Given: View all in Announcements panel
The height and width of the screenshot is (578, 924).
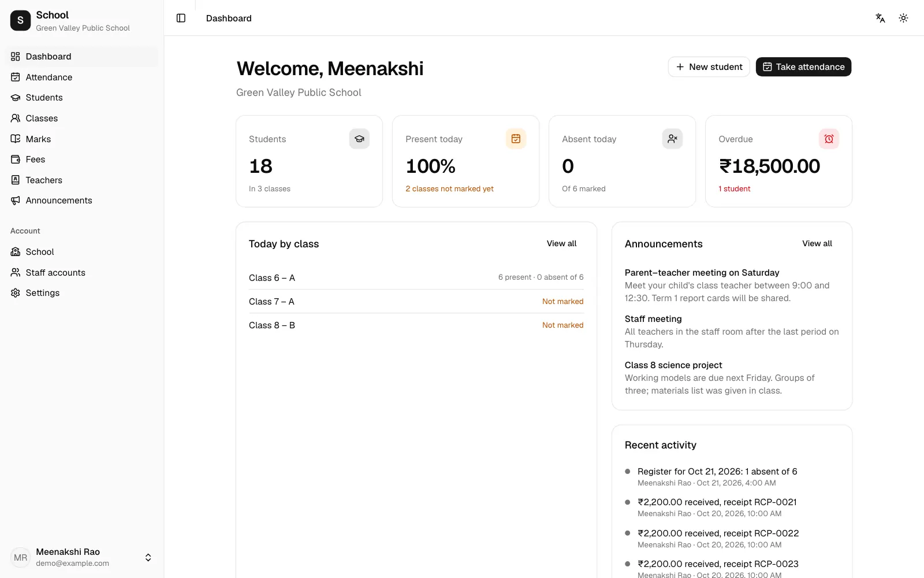Looking at the screenshot, I should tap(817, 243).
